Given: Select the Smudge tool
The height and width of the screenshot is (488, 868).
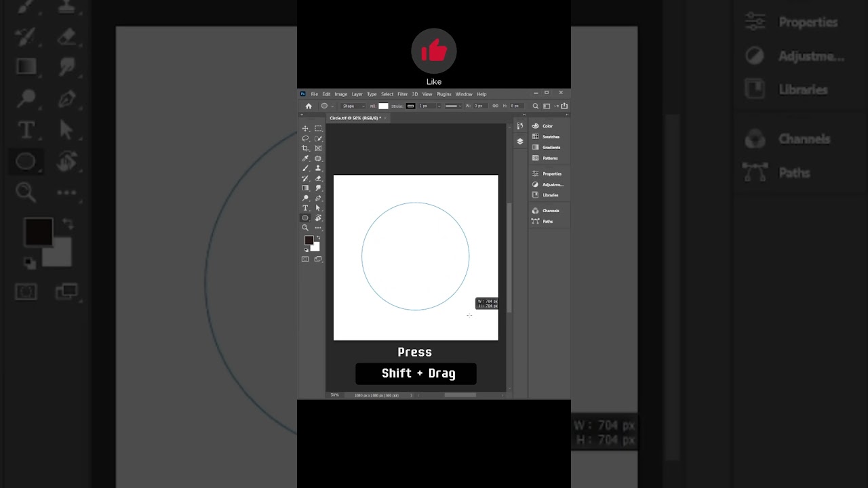Looking at the screenshot, I should [x=318, y=188].
